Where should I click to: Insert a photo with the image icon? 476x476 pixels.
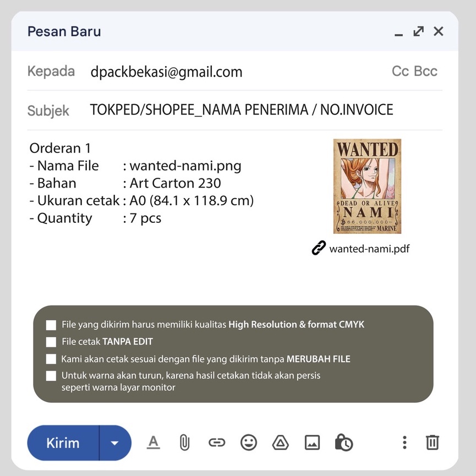click(312, 442)
